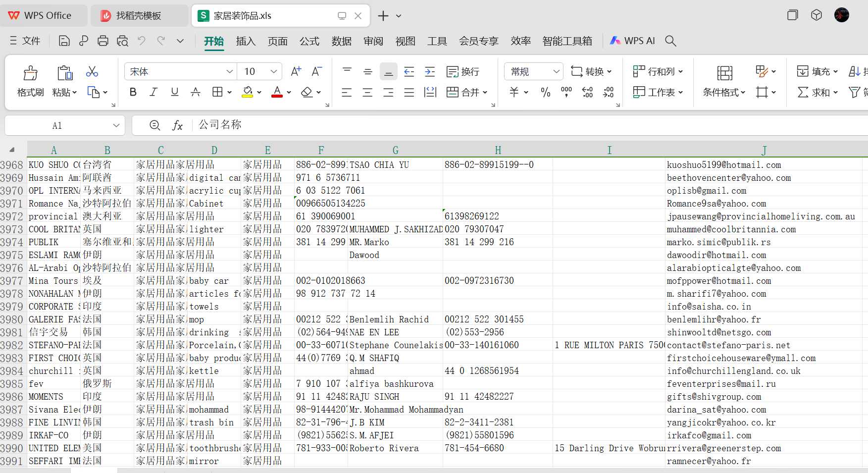Image resolution: width=868 pixels, height=473 pixels.
Task: Launch the WPS AI assistant
Action: pos(633,41)
